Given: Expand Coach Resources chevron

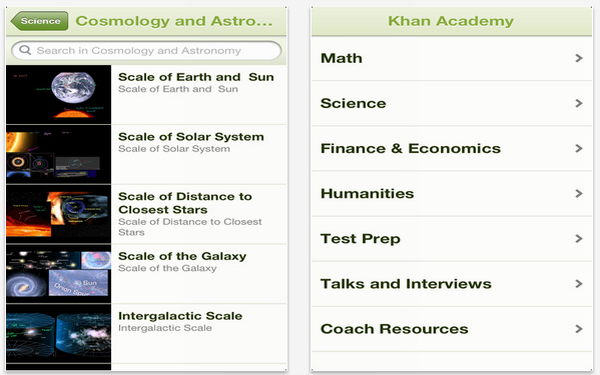Looking at the screenshot, I should point(579,329).
